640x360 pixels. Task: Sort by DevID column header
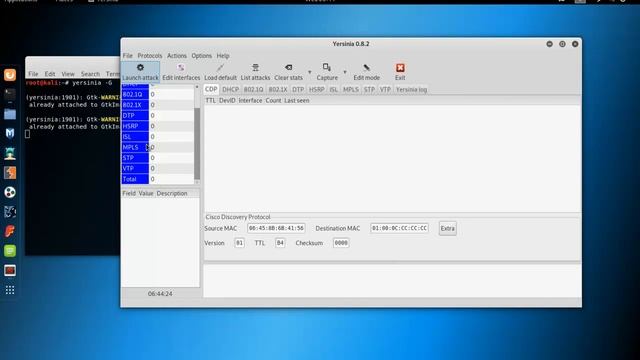point(227,100)
